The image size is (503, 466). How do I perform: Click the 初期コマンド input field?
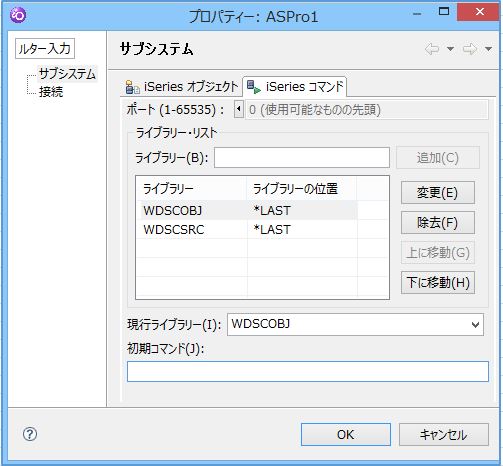click(x=308, y=371)
